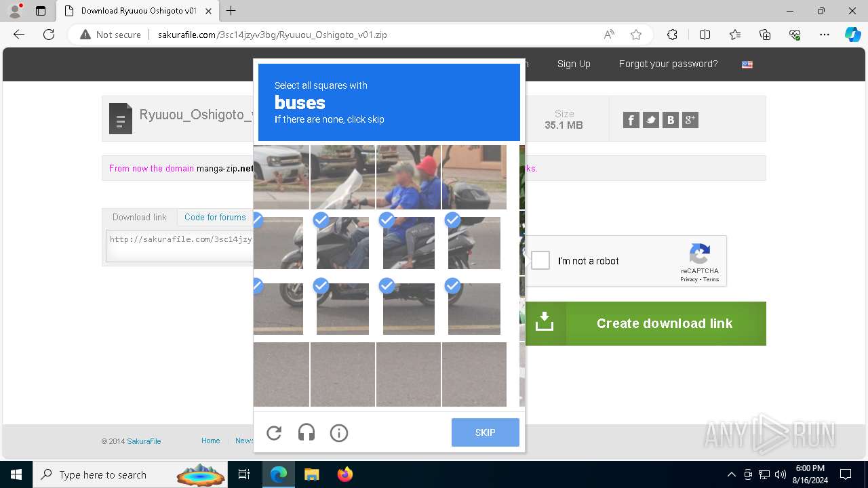Click the SKIP button in captcha
Viewport: 868px width, 488px height.
click(x=486, y=432)
